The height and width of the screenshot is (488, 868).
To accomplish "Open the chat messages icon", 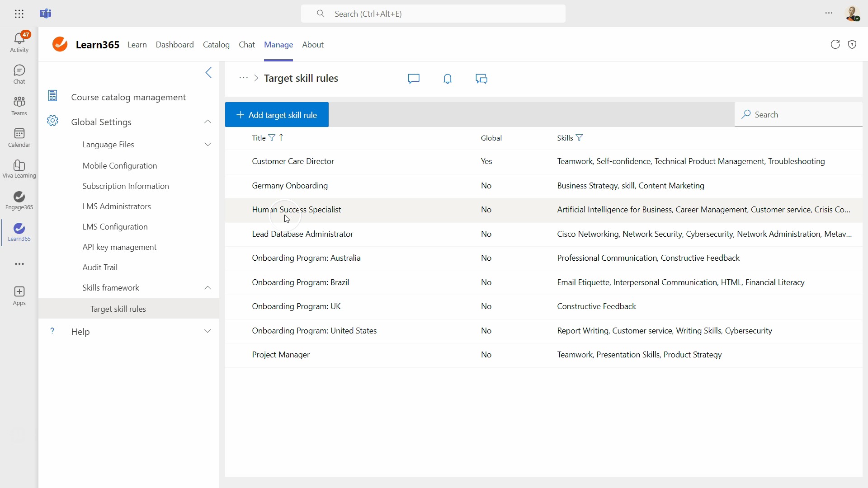I will click(481, 79).
